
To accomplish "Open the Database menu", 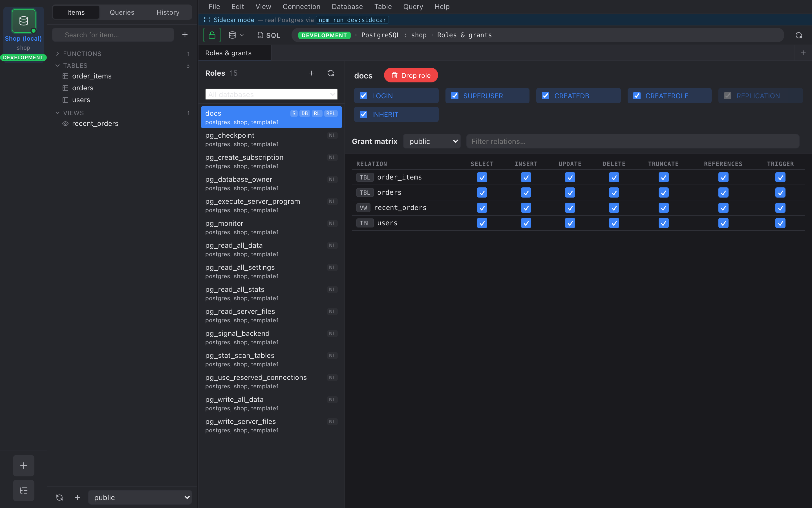I will [x=347, y=7].
